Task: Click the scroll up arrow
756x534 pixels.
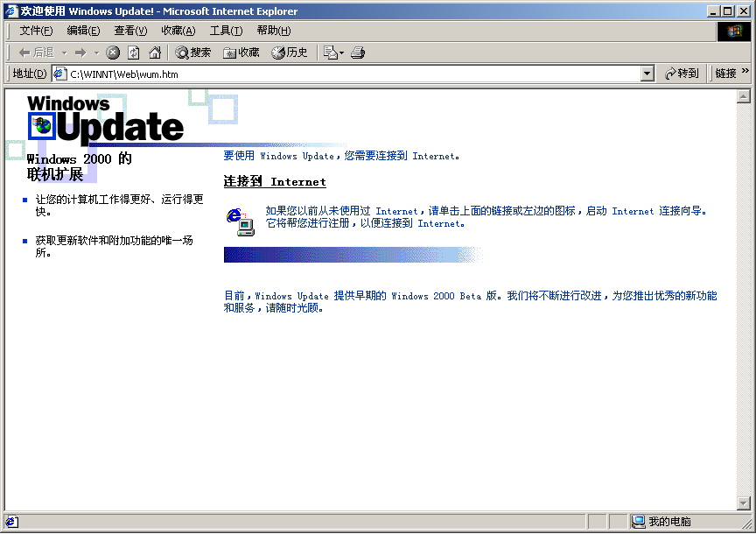Action: point(744,96)
